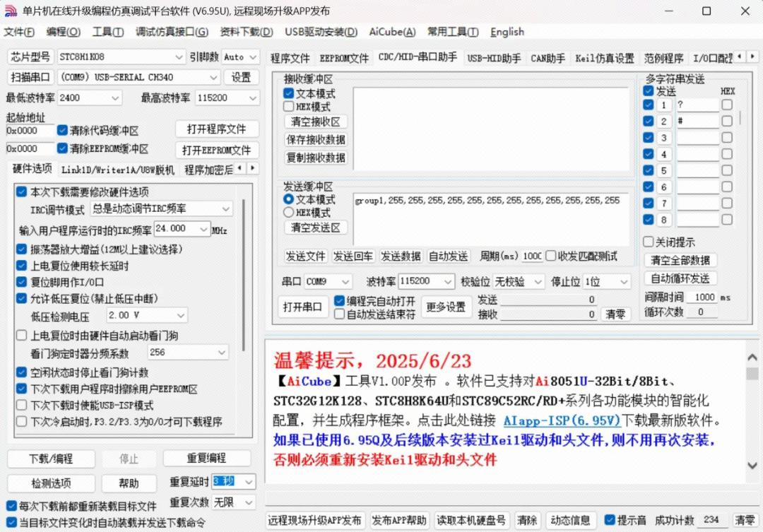This screenshot has width=763, height=532.
Task: Click the hardware options vertical scrollbar
Action: coord(244,275)
